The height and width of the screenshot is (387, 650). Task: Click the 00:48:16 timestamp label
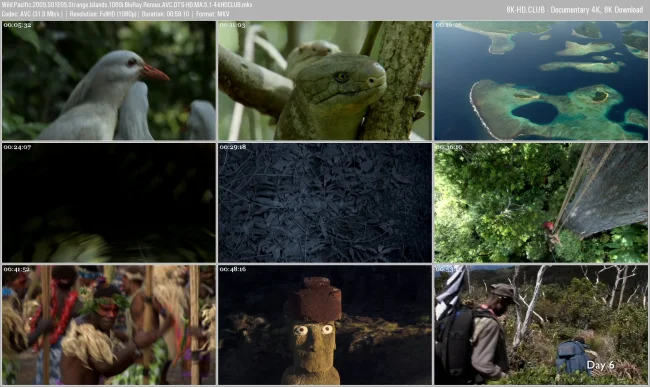(x=233, y=269)
